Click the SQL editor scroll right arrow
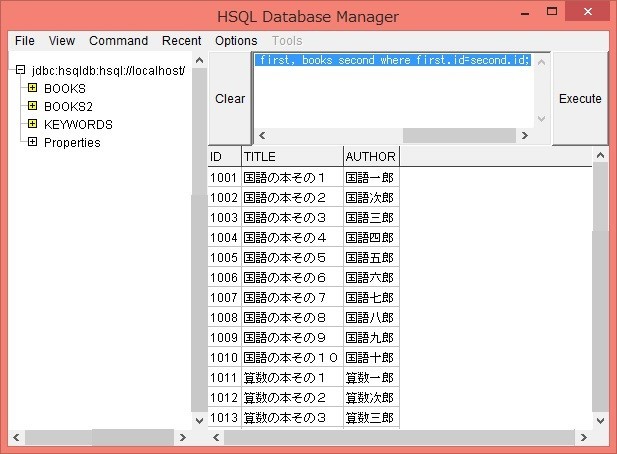This screenshot has height=454, width=617. tap(525, 136)
